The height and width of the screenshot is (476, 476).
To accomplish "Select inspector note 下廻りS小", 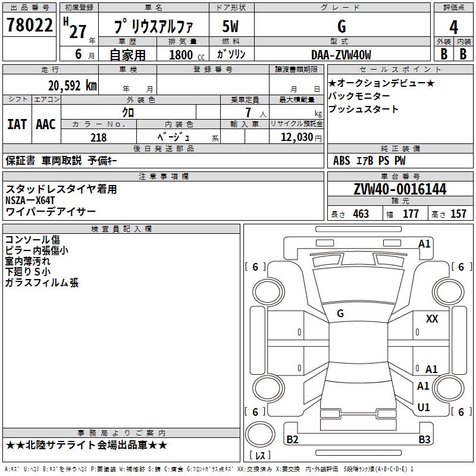I will (x=27, y=272).
